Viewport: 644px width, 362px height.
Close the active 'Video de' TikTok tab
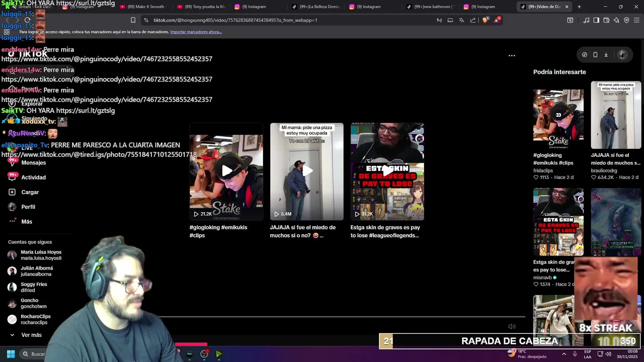[567, 7]
